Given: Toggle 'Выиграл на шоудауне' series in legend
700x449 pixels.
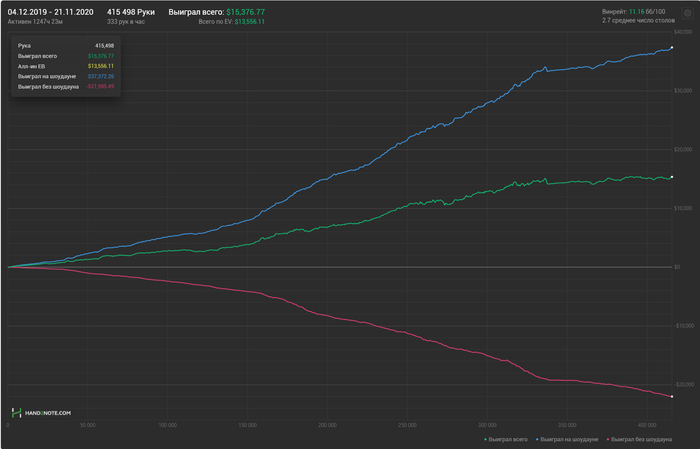Looking at the screenshot, I should click(567, 440).
